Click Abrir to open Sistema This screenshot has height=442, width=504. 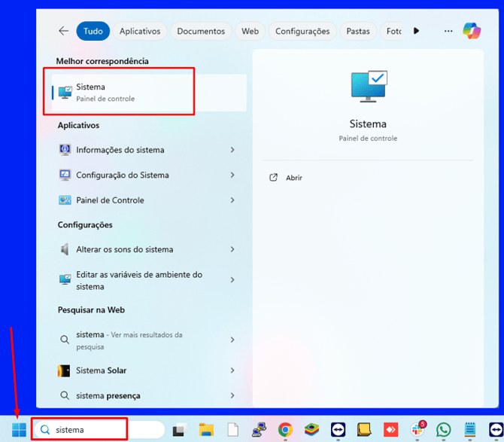(293, 178)
